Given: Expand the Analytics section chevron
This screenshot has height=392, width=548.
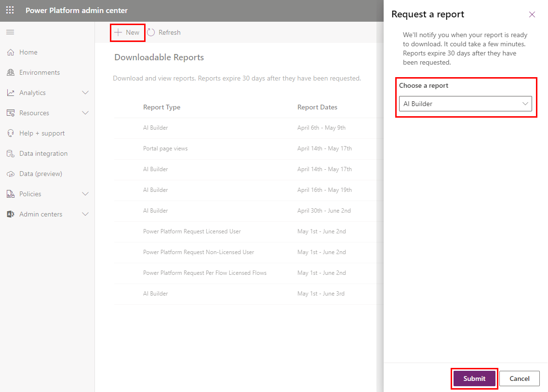Looking at the screenshot, I should pyautogui.click(x=86, y=93).
